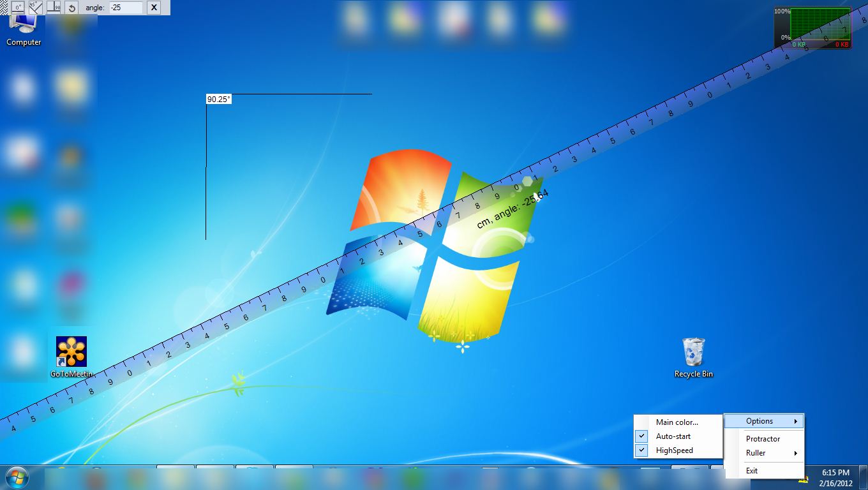Click the yellow ruler tray icon

pos(804,480)
